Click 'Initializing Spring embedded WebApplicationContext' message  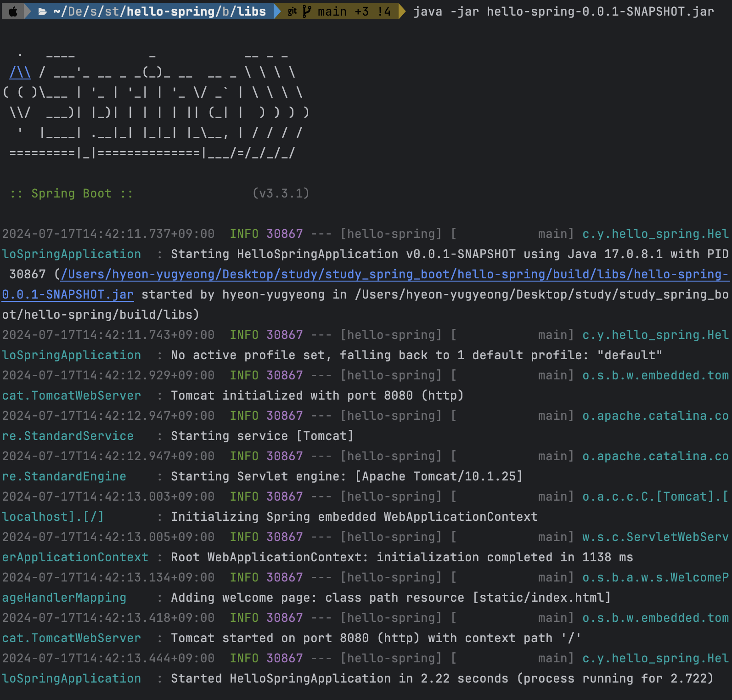coord(354,517)
